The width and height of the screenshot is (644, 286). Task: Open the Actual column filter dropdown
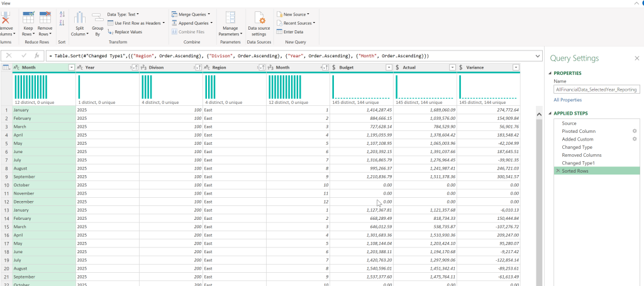click(x=453, y=67)
